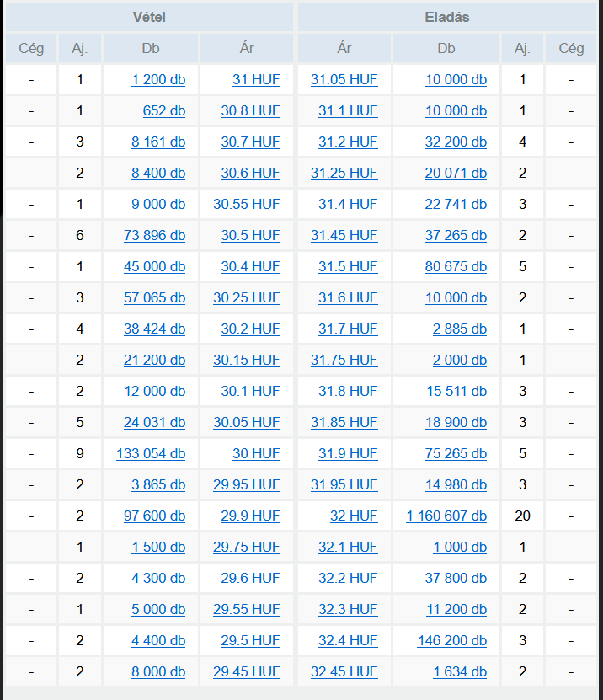Viewport: 603px width, 700px height.
Task: Open the 1 200 db buy quantity link
Action: [158, 79]
